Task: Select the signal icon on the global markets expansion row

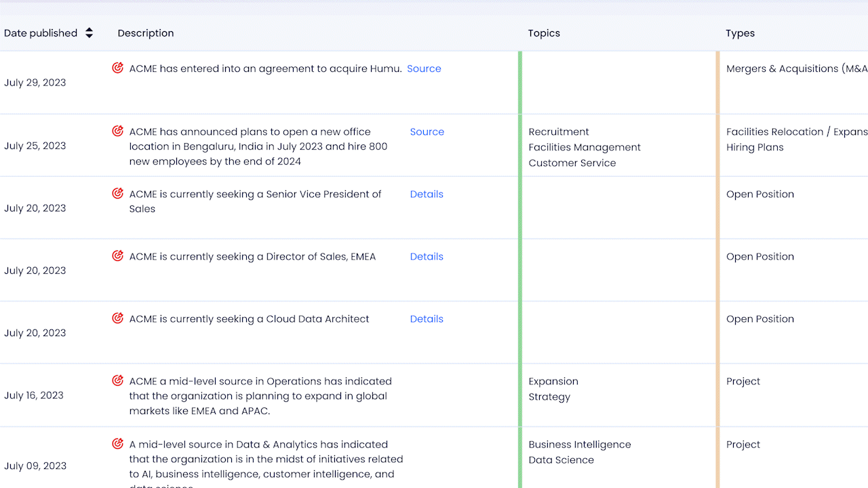Action: [x=117, y=380]
